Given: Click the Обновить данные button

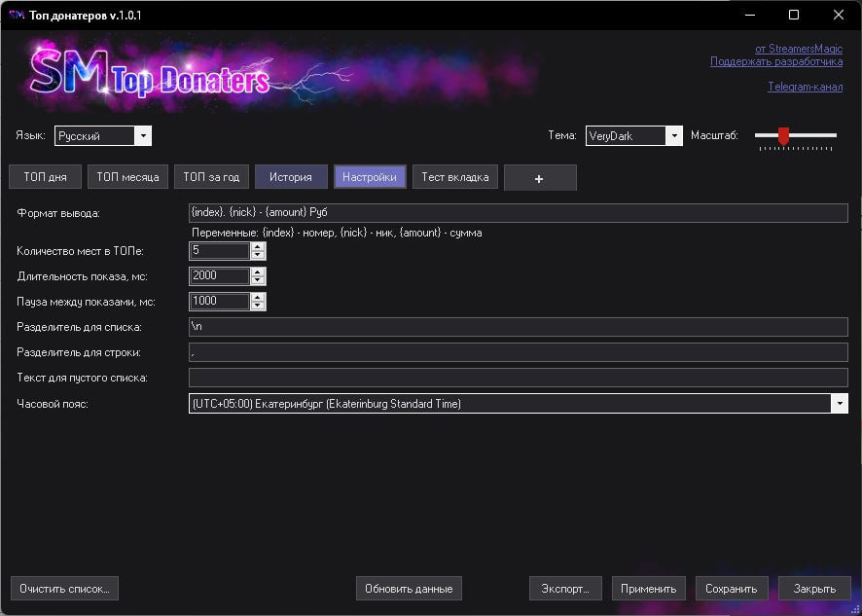Looking at the screenshot, I should [409, 589].
